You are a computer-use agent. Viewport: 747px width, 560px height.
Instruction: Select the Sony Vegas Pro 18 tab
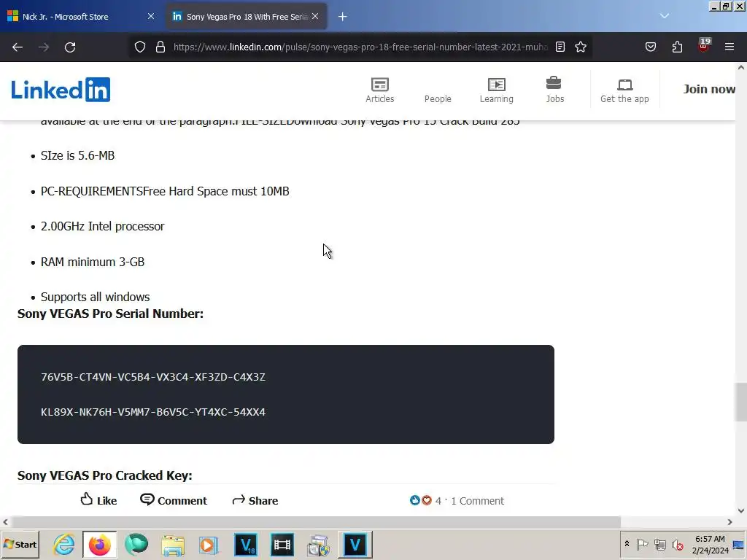pyautogui.click(x=246, y=17)
